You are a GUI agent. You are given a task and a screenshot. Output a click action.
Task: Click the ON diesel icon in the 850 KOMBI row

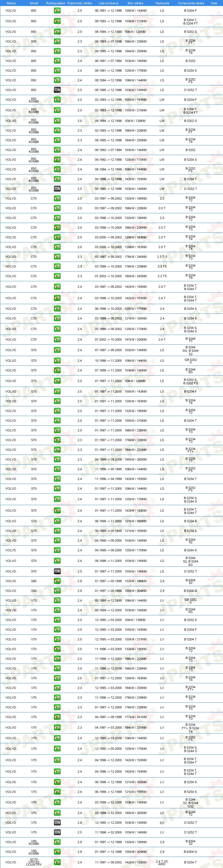tap(57, 189)
